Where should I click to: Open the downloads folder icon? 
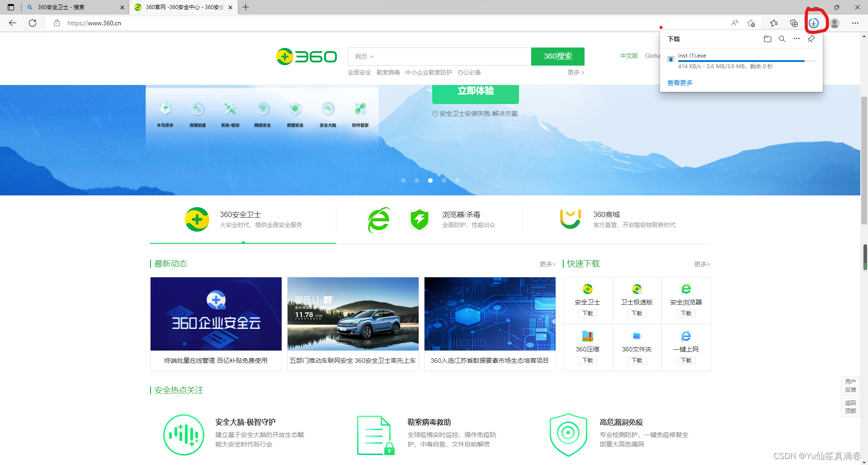click(767, 39)
